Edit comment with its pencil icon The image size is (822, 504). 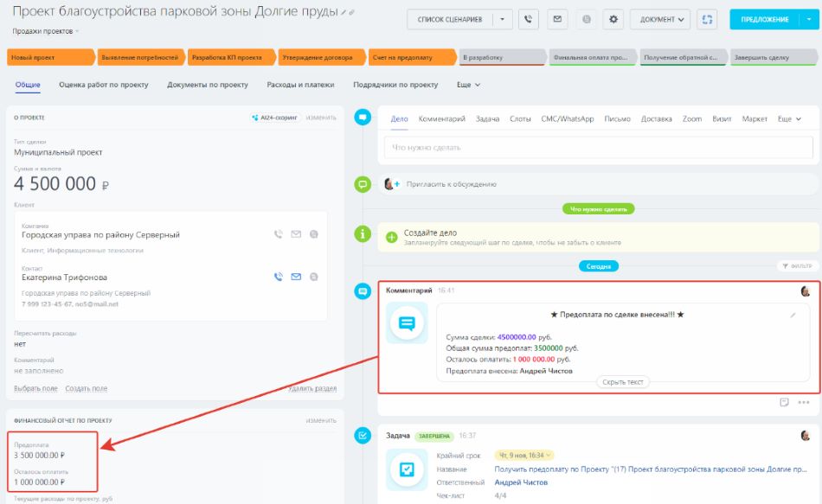(x=793, y=315)
